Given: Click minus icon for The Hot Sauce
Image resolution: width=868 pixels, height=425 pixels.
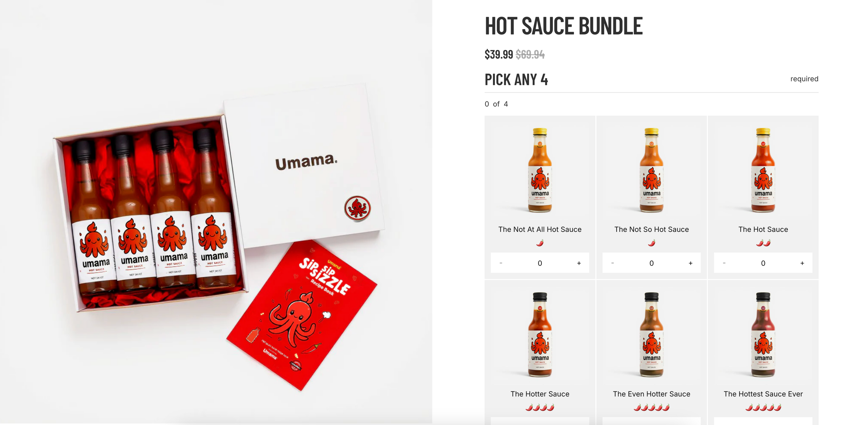Looking at the screenshot, I should coord(724,263).
